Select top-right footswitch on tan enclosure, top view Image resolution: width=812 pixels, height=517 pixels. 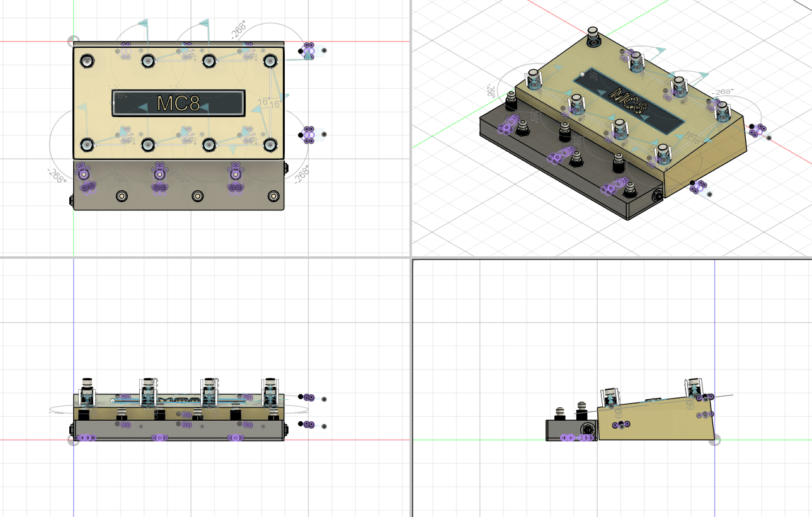[x=270, y=60]
